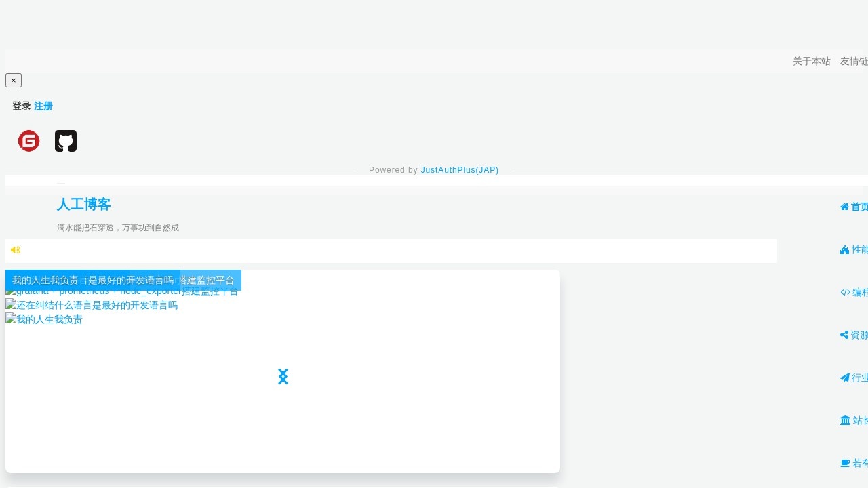Switch to the 注册 tab
Image resolution: width=868 pixels, height=488 pixels.
point(43,106)
